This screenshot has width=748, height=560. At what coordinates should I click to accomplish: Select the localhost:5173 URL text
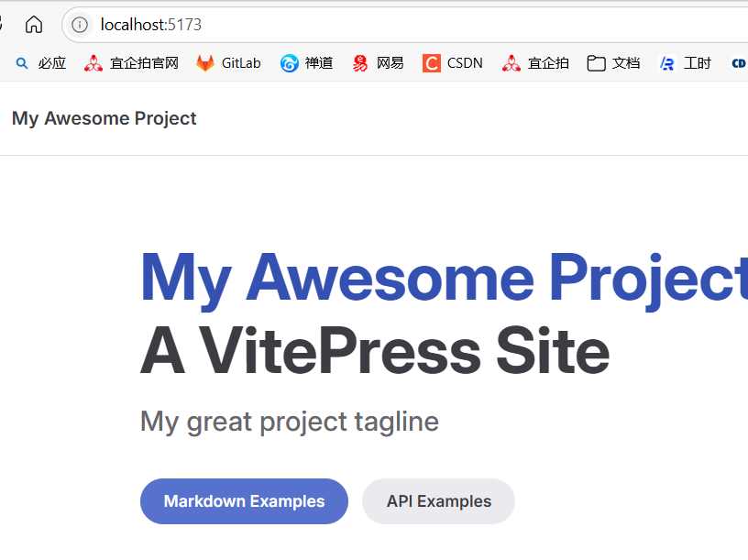152,26
